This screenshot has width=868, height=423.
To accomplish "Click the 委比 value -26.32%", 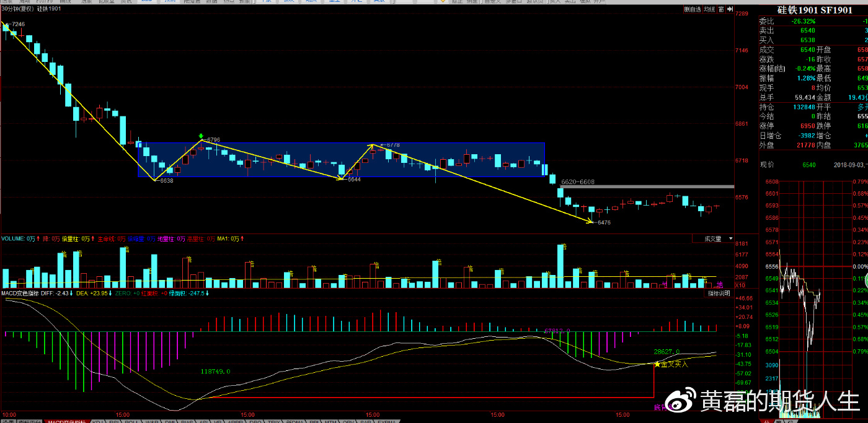I will pyautogui.click(x=803, y=21).
